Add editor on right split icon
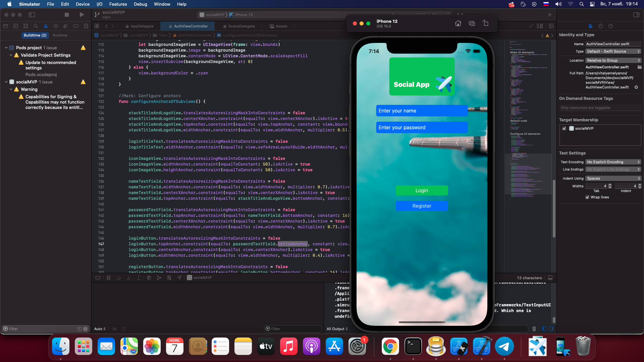The image size is (644, 362). (x=551, y=26)
